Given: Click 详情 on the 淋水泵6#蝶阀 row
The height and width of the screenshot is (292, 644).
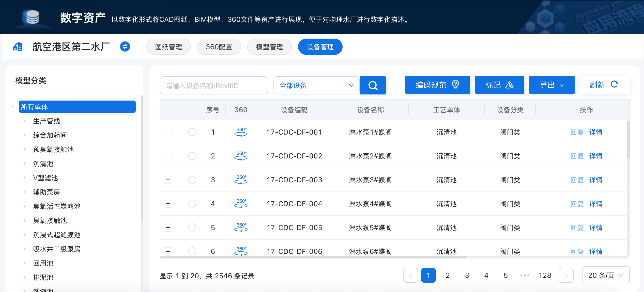Looking at the screenshot, I should tap(596, 251).
